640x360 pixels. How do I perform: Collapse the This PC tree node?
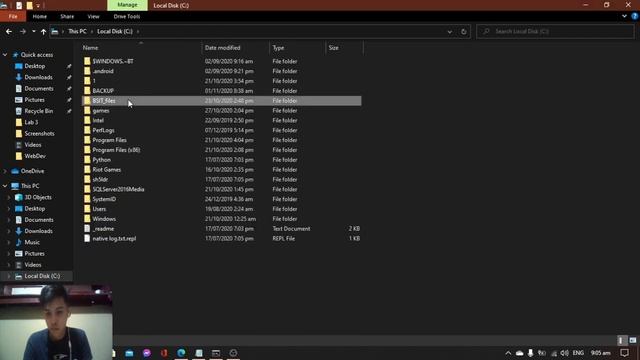tap(5, 186)
